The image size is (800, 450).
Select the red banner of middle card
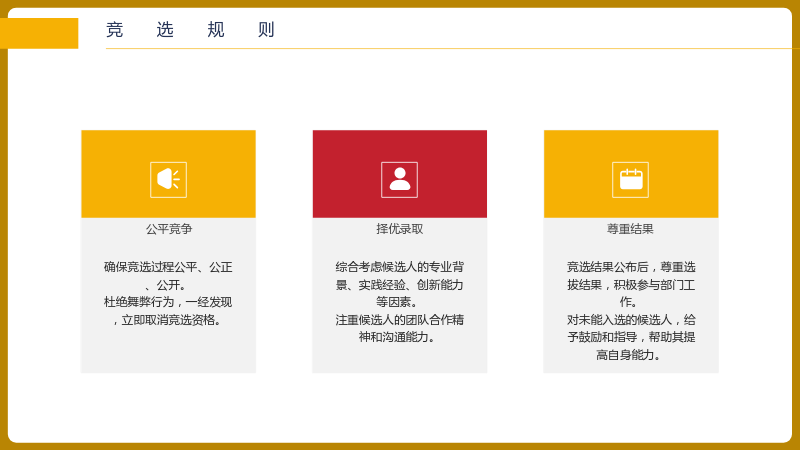[x=399, y=174]
